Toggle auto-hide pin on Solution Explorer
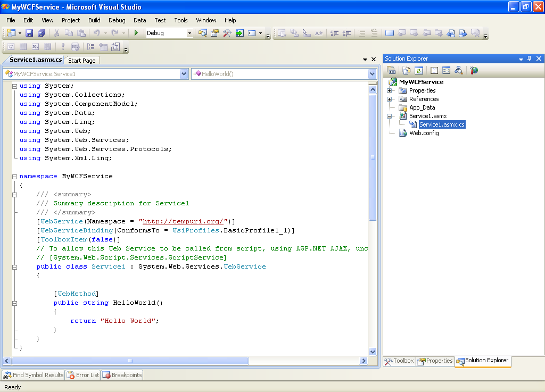Image resolution: width=545 pixels, height=392 pixels. tap(529, 59)
